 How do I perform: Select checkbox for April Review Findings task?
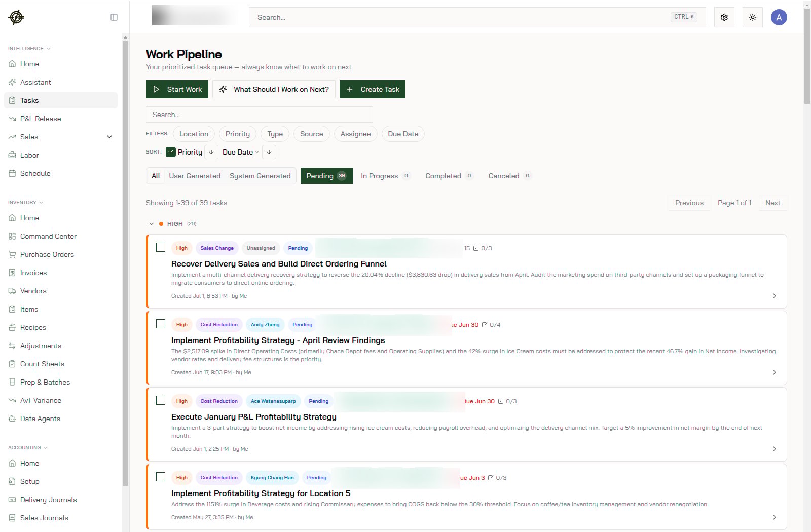pos(161,324)
